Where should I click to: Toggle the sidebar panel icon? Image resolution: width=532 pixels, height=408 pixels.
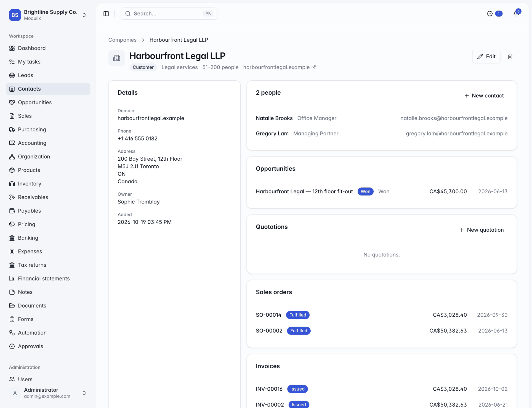(x=106, y=14)
